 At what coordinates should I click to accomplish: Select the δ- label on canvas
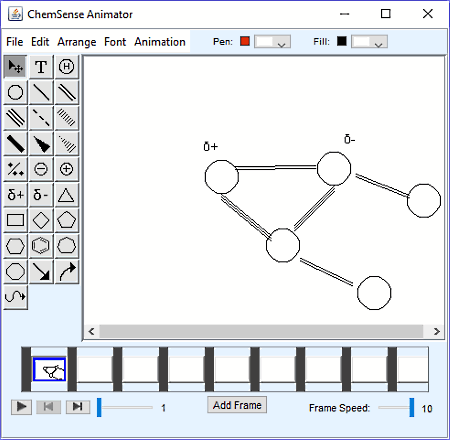349,139
